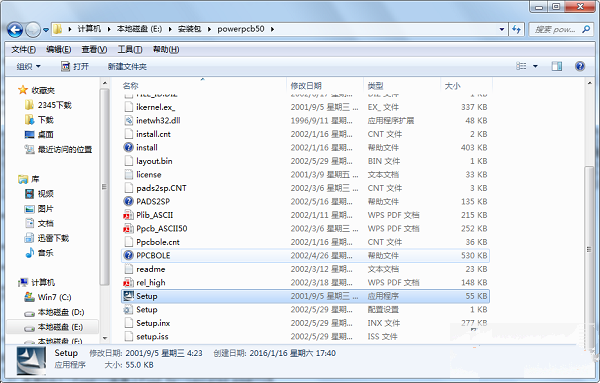Open the 视频 library

point(46,194)
